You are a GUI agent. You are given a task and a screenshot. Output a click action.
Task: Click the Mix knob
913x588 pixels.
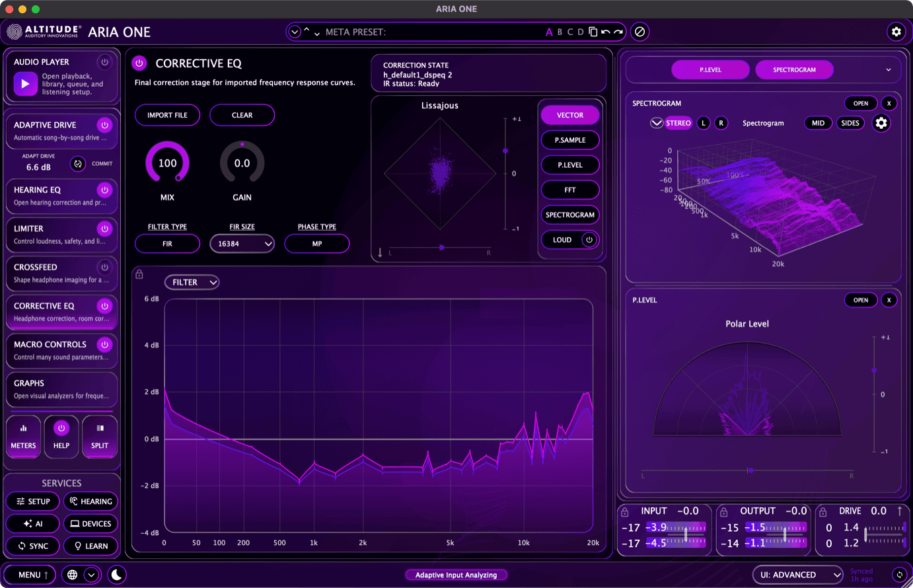(x=168, y=163)
